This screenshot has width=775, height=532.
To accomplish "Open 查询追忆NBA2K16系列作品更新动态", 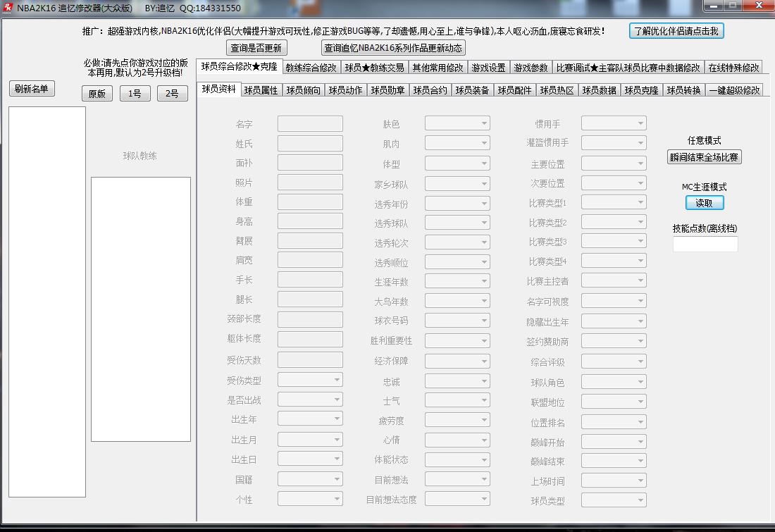I will tap(393, 48).
